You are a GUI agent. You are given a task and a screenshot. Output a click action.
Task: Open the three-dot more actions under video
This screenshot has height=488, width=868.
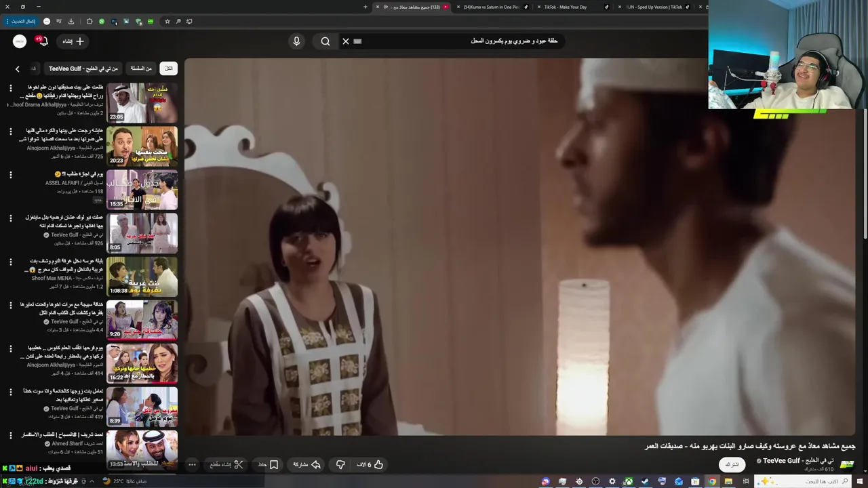coord(192,464)
